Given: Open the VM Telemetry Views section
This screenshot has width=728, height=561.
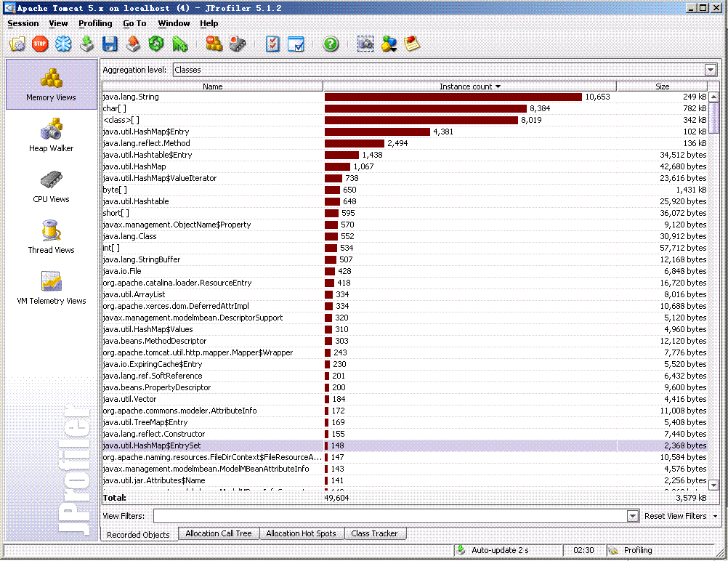Looking at the screenshot, I should pyautogui.click(x=50, y=288).
